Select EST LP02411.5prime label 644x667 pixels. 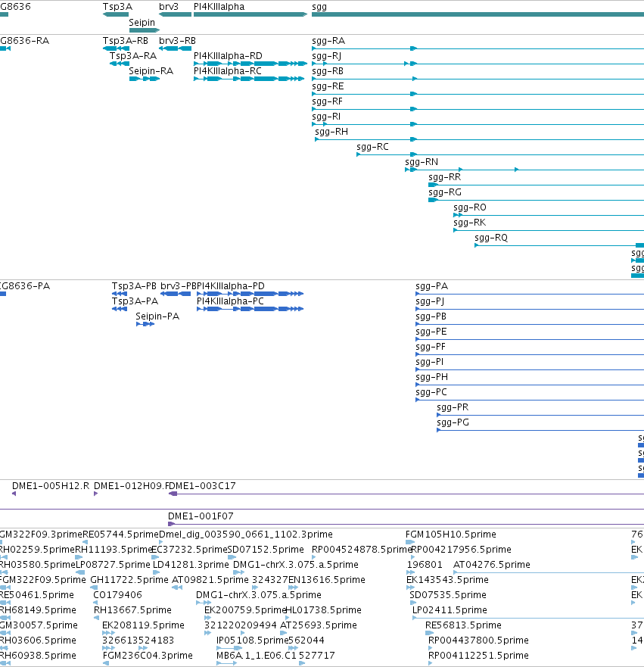click(450, 610)
